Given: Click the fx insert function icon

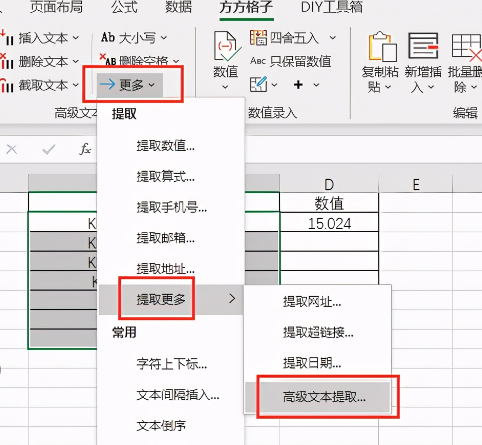Looking at the screenshot, I should coord(85,149).
